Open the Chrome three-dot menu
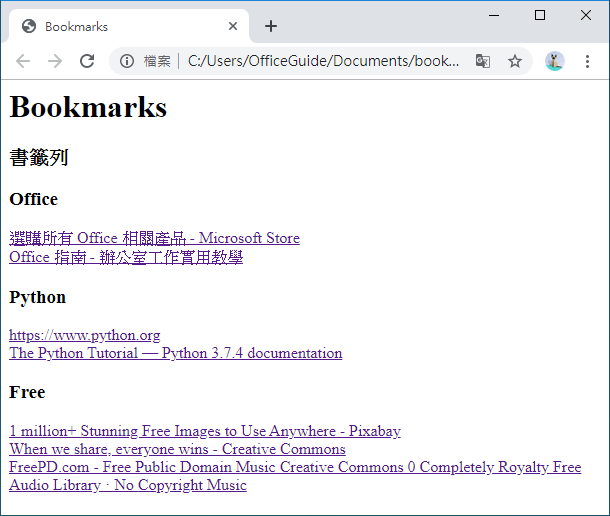 pyautogui.click(x=587, y=61)
